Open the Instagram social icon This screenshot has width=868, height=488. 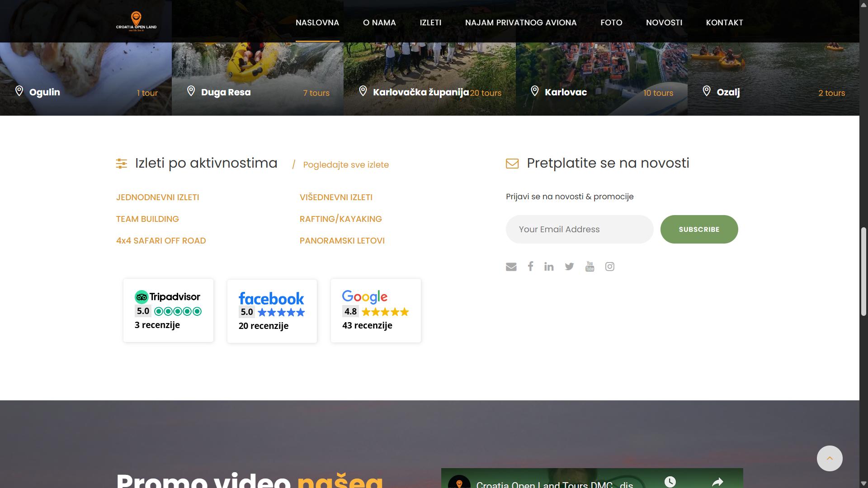click(x=610, y=267)
